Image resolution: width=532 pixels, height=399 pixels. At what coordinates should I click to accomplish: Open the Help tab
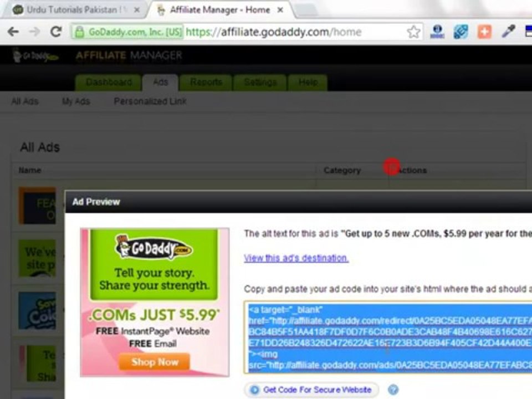(x=308, y=83)
